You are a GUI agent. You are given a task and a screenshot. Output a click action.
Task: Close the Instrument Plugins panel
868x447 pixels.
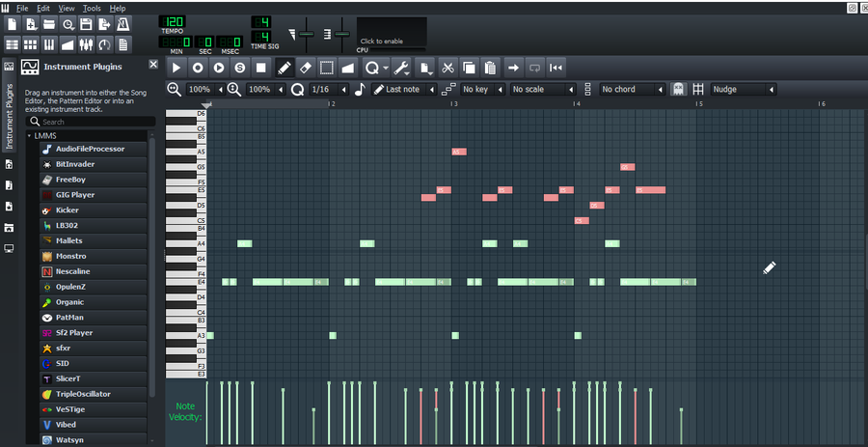click(x=154, y=65)
